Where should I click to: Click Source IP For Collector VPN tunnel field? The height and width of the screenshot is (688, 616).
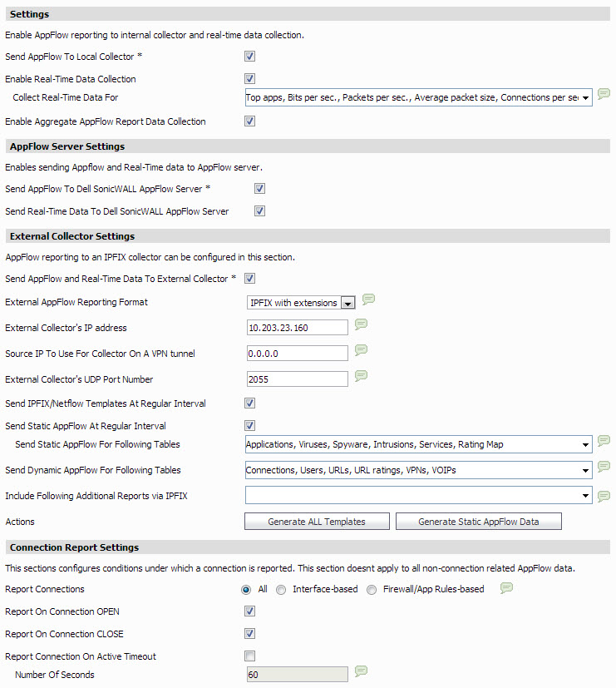pos(298,354)
